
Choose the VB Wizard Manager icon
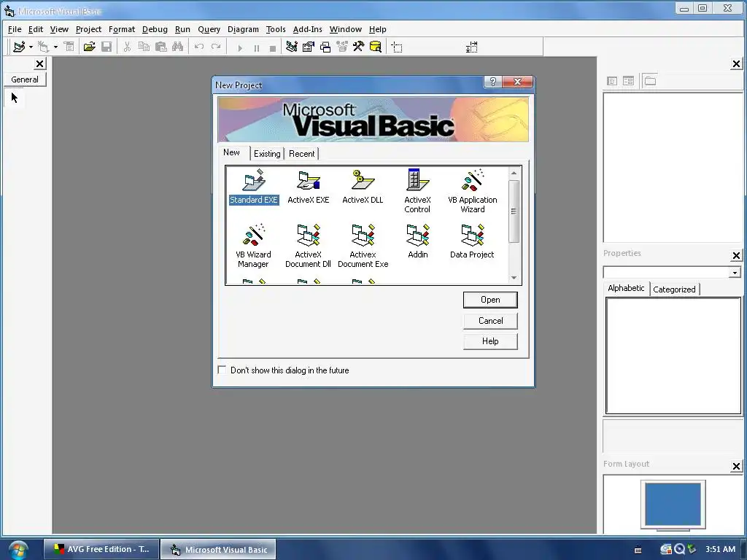coord(253,246)
